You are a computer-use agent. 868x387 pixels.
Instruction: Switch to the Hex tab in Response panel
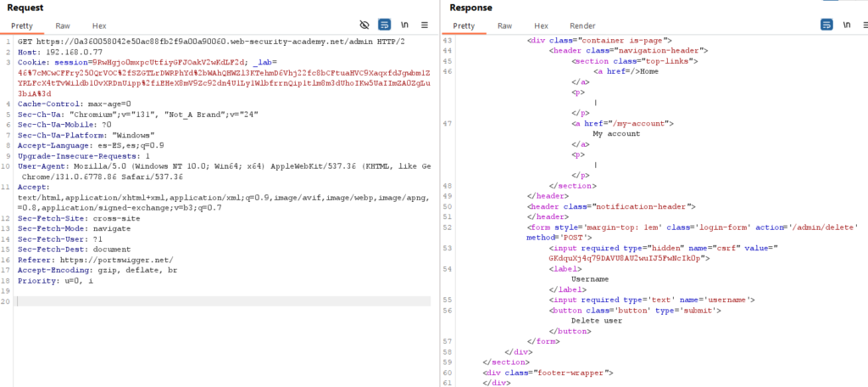coord(542,26)
